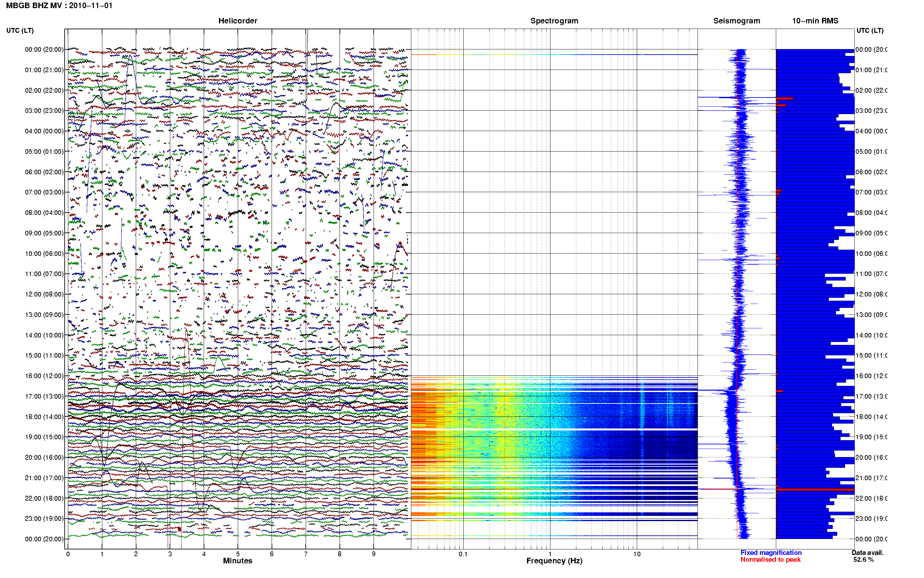Image resolution: width=924 pixels, height=578 pixels.
Task: Click the 'Spectrogram' panel heading
Action: pyautogui.click(x=554, y=21)
